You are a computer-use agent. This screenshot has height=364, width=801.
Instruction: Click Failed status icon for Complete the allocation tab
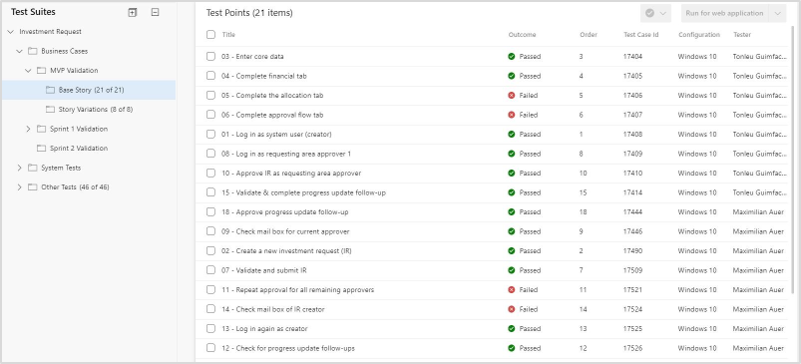click(511, 95)
